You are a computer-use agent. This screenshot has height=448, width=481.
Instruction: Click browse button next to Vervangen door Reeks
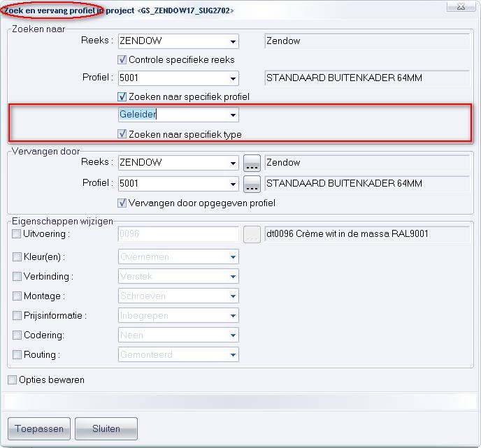click(x=252, y=163)
